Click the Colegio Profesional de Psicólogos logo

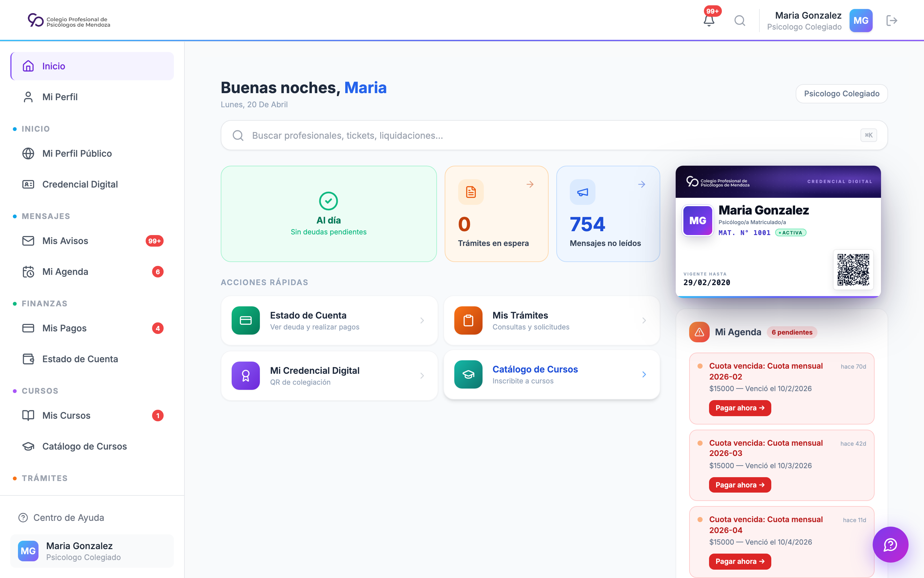(69, 21)
